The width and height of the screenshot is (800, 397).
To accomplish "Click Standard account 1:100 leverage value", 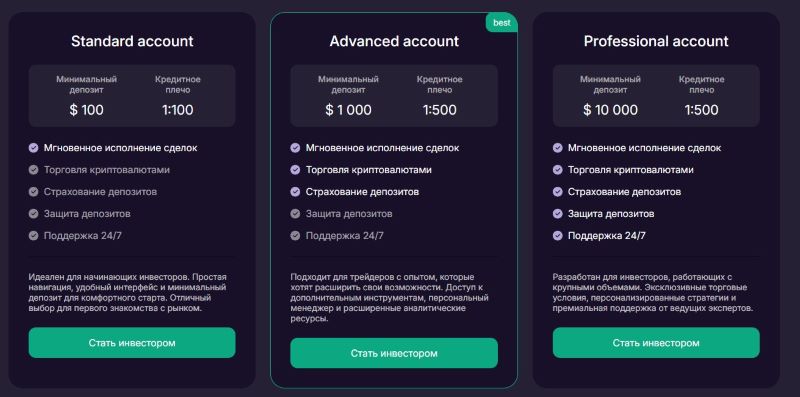I will coord(178,110).
